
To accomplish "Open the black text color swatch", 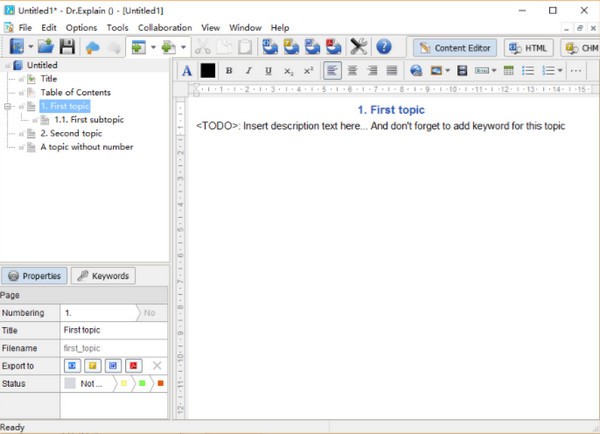I will [x=208, y=71].
